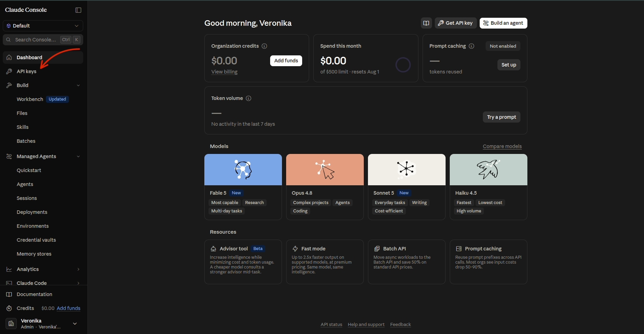Viewport: 644px width, 334px height.
Task: Click the info icon beside Organization credits
Action: click(x=265, y=46)
